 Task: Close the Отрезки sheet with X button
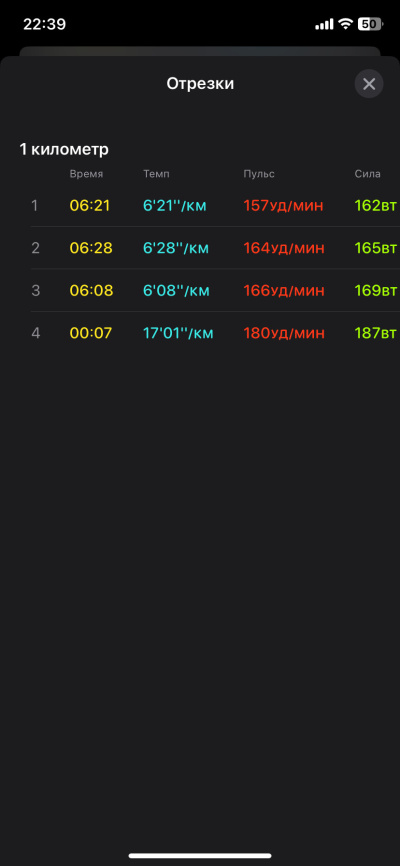(369, 84)
